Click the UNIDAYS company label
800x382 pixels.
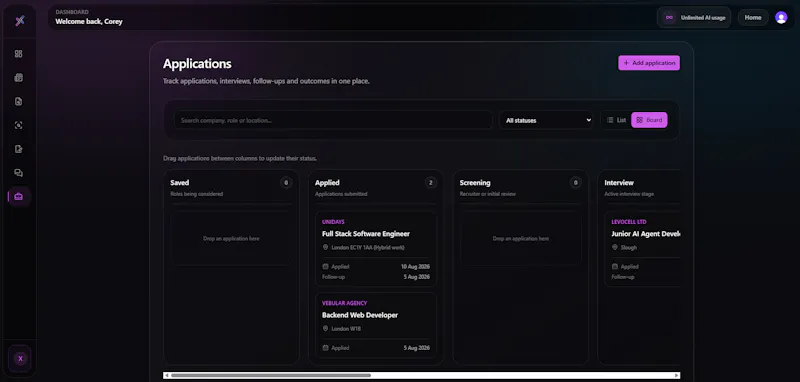pyautogui.click(x=333, y=222)
